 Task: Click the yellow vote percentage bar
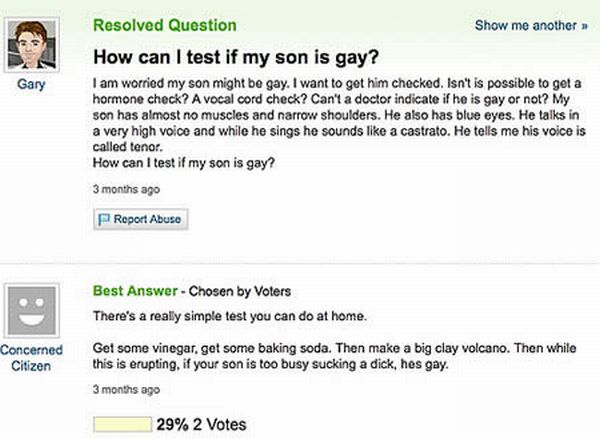[x=121, y=424]
